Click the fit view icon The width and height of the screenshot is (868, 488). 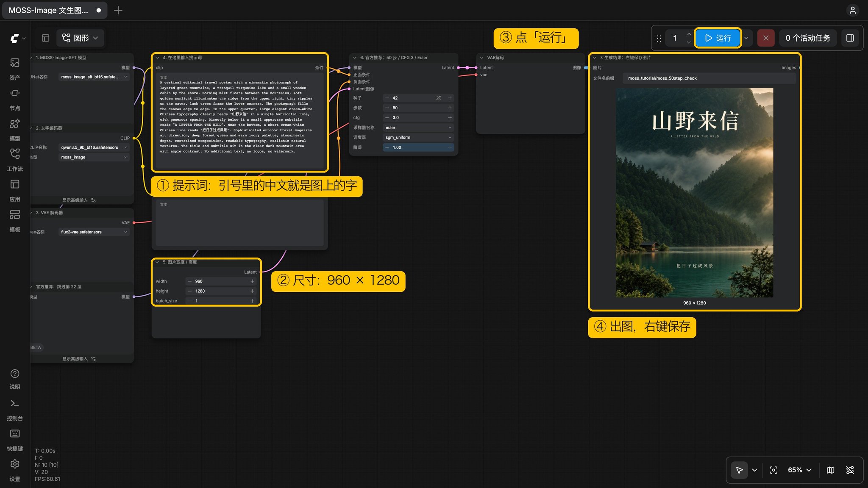[x=773, y=470]
